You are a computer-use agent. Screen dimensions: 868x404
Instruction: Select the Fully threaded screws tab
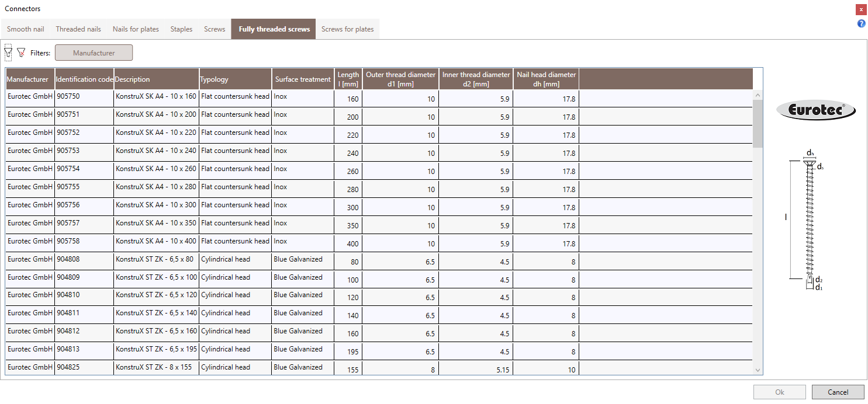[274, 29]
